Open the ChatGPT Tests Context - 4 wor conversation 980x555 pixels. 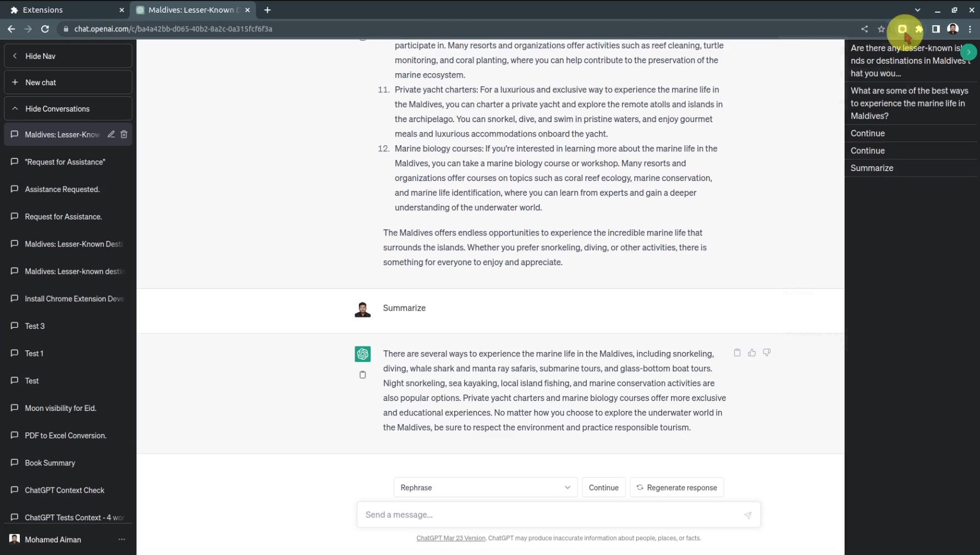[x=68, y=517]
